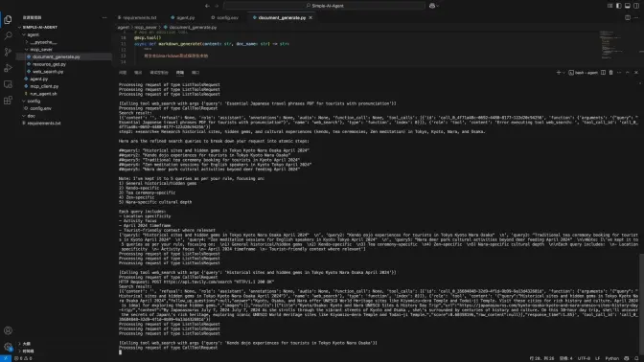
Task: Collapse the SIMPLE-AI-AGENT root folder
Action: tap(40, 27)
